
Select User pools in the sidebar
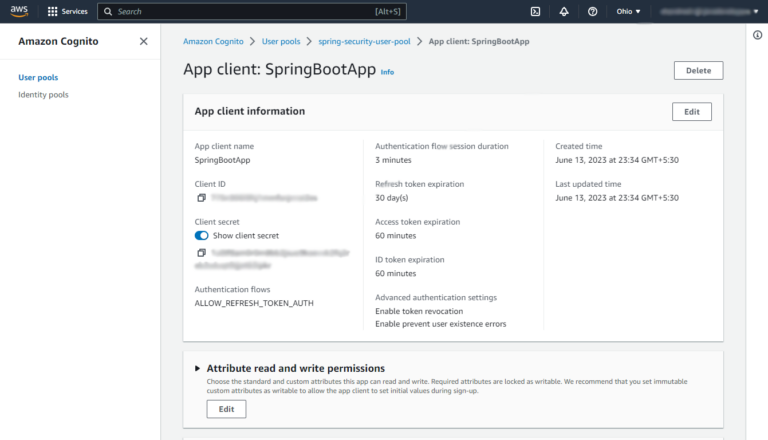(x=38, y=77)
